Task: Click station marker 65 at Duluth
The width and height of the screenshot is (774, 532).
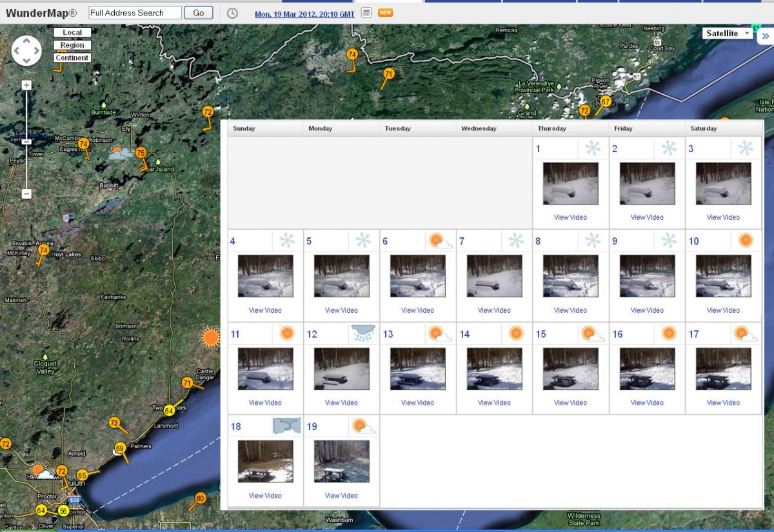Action: point(82,475)
